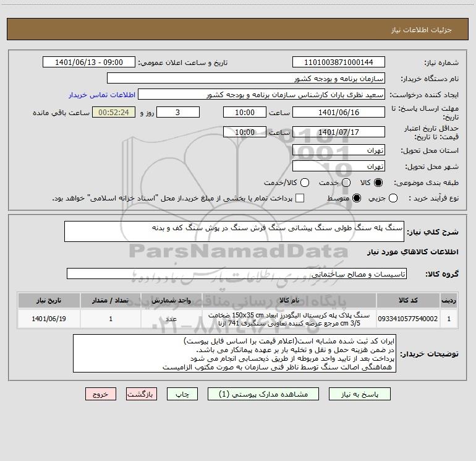Toggle the اسناد خزانه اسلامی payment checkbox

coord(300,198)
